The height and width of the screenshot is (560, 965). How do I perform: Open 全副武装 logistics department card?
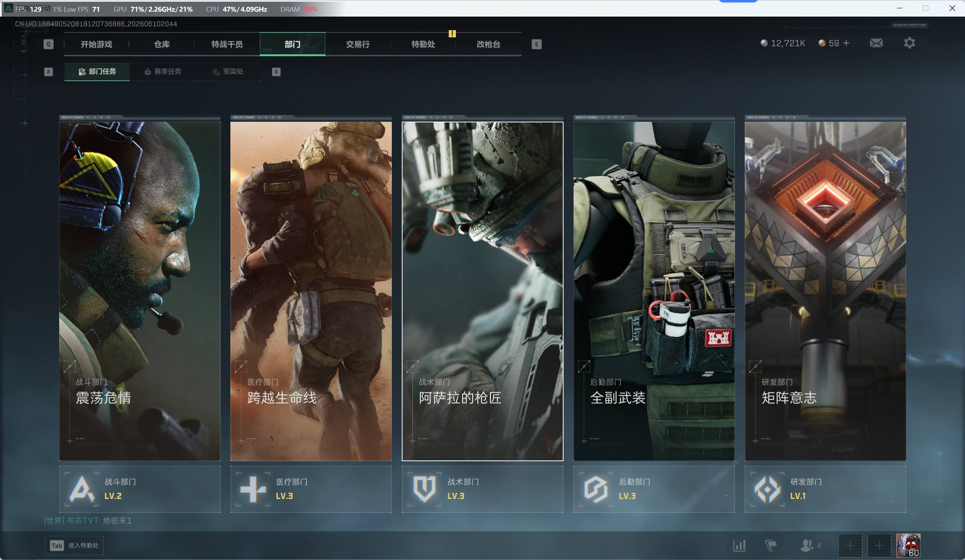tap(654, 291)
